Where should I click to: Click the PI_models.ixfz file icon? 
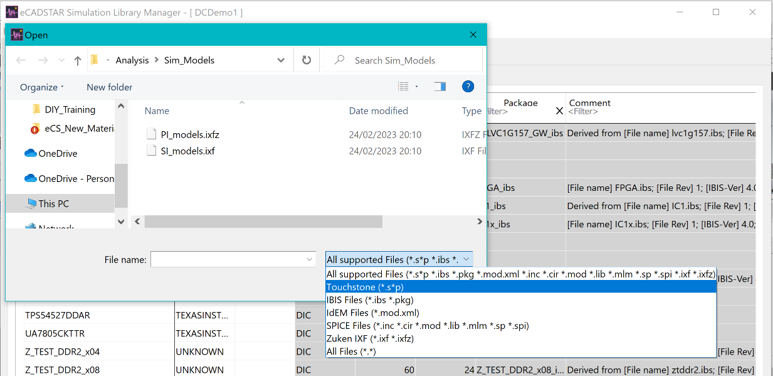[152, 135]
